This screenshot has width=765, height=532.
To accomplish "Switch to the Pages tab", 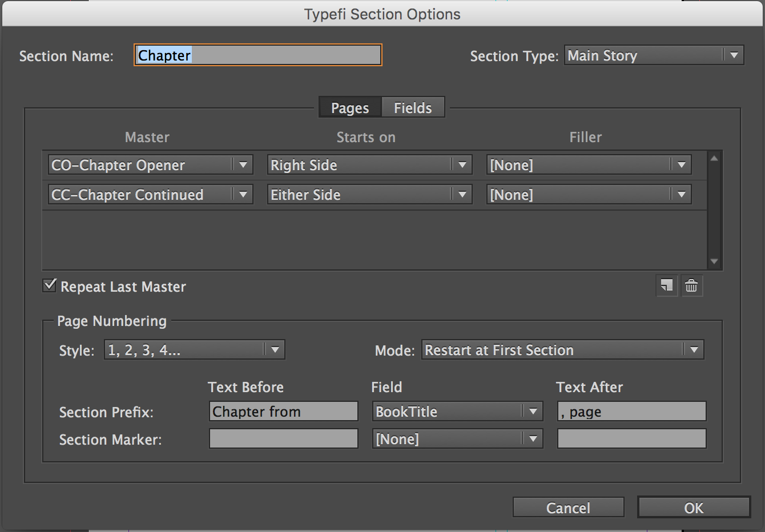I will click(x=350, y=107).
